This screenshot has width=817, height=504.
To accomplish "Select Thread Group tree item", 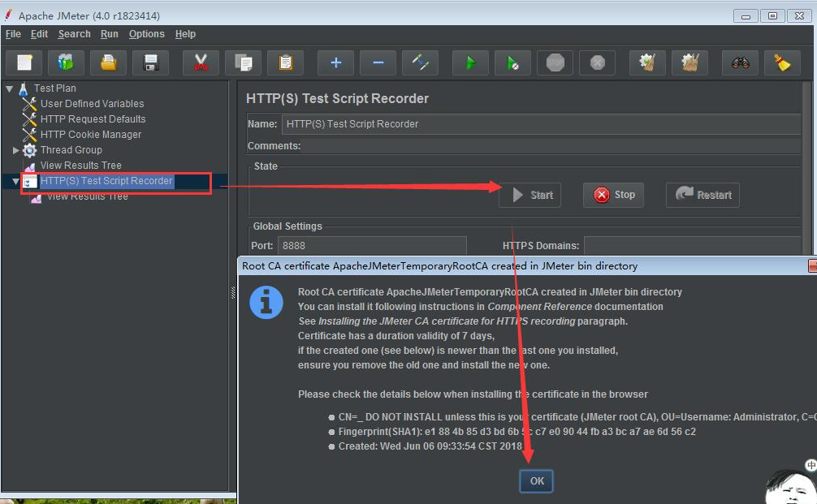I will pyautogui.click(x=71, y=150).
